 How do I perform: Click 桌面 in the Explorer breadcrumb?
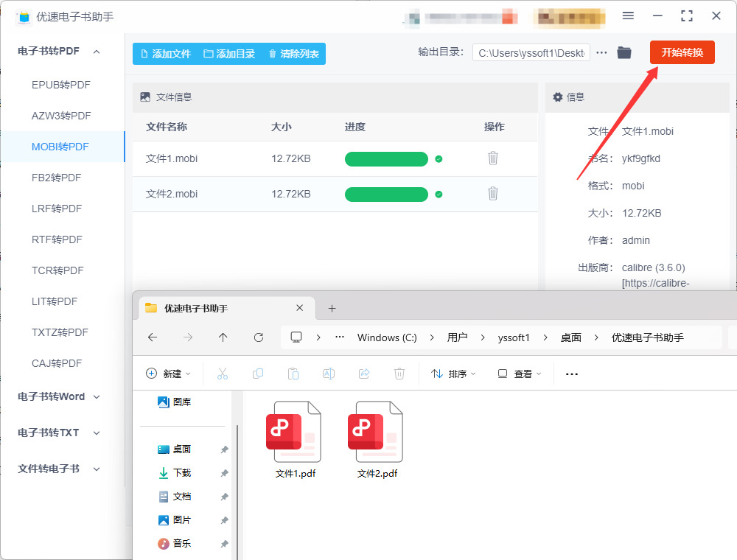[x=570, y=337]
